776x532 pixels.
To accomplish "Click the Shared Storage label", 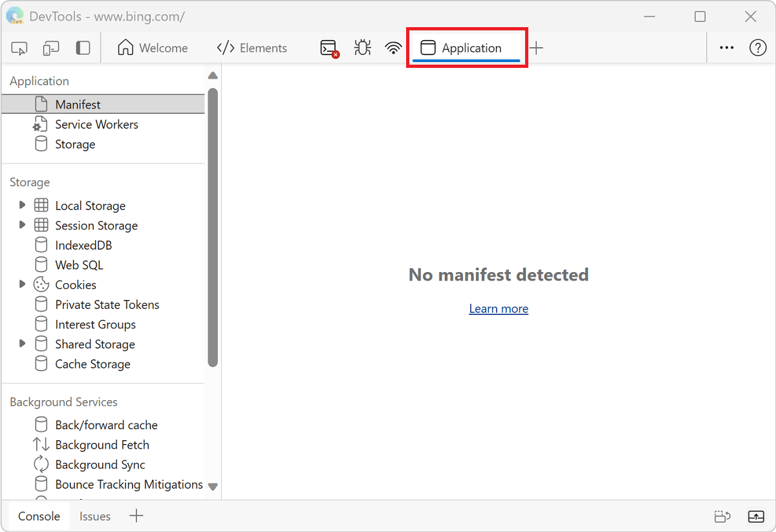I will 95,345.
